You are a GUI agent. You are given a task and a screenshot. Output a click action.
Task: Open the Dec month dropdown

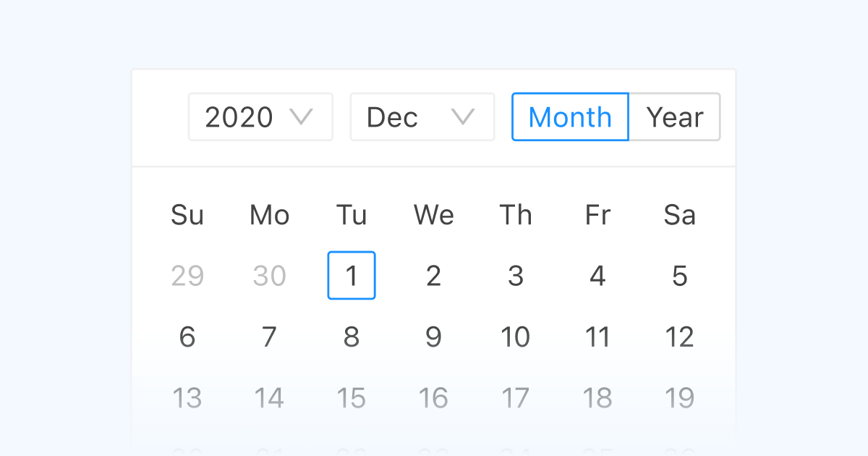tap(422, 117)
